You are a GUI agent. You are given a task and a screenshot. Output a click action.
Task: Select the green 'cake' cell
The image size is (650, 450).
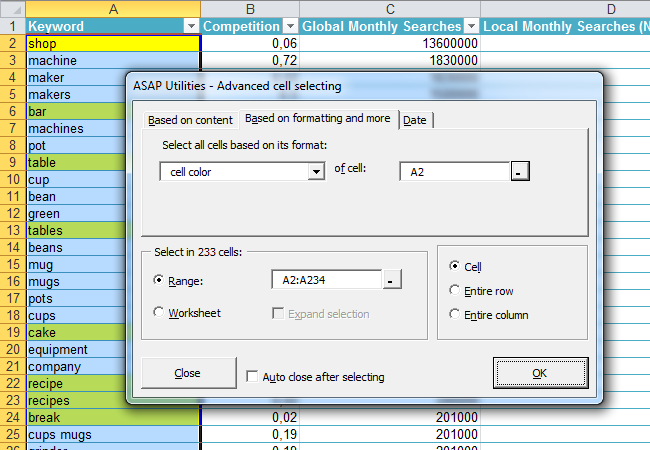pos(77,332)
